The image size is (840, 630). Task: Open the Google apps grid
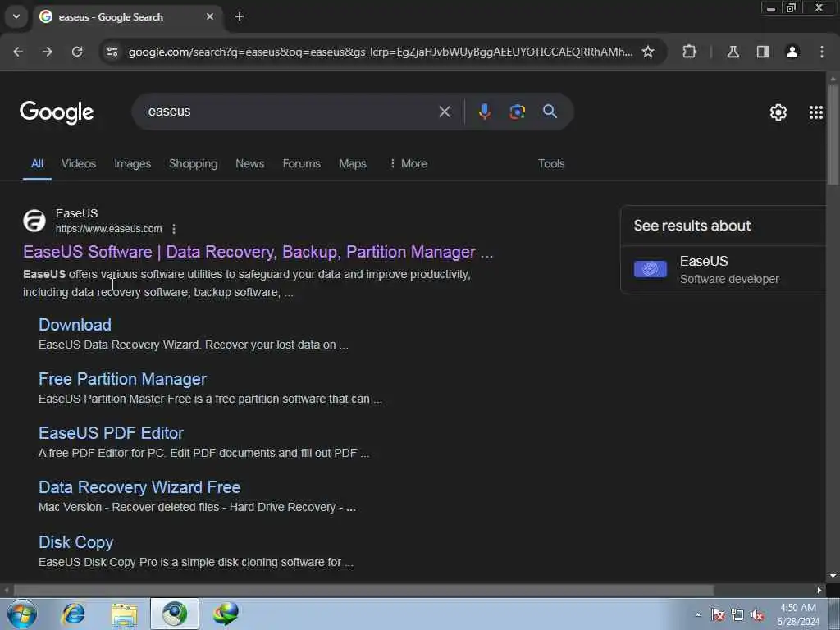click(816, 112)
